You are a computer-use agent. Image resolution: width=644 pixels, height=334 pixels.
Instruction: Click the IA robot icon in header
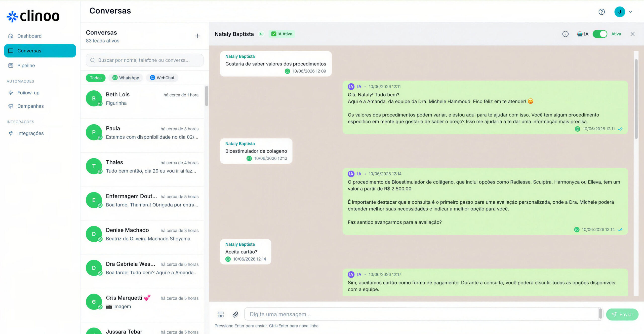tap(580, 34)
